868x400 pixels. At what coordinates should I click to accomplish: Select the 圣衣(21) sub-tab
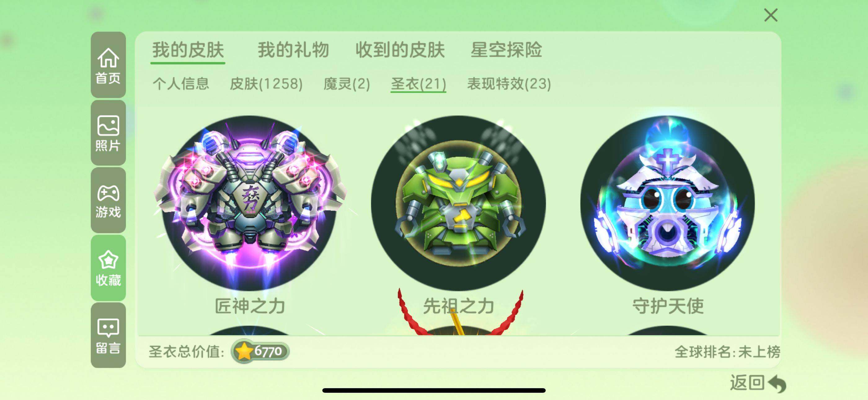click(x=418, y=84)
